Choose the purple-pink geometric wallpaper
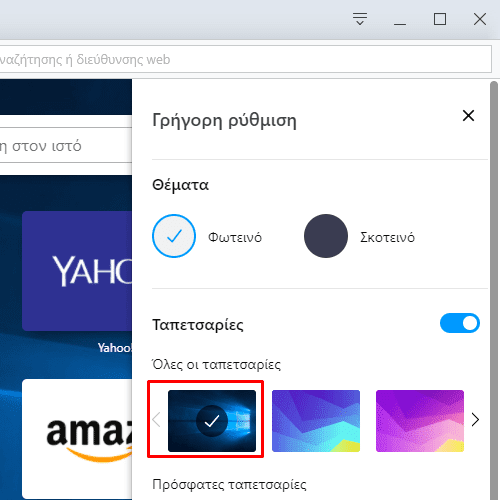Viewport: 500px width, 500px height. pos(420,421)
